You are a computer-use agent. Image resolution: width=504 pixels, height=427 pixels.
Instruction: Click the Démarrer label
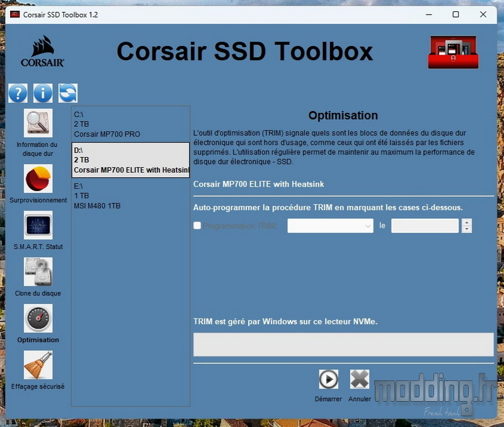point(328,399)
